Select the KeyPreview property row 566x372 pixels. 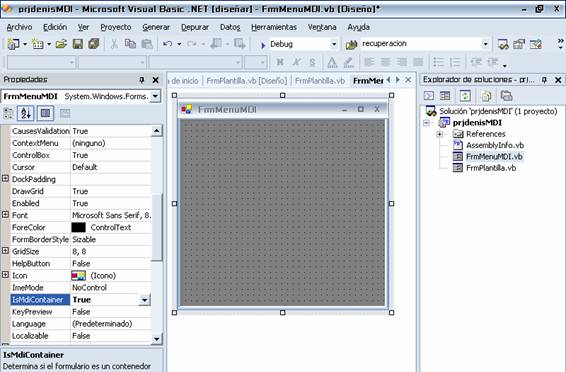tap(81, 312)
